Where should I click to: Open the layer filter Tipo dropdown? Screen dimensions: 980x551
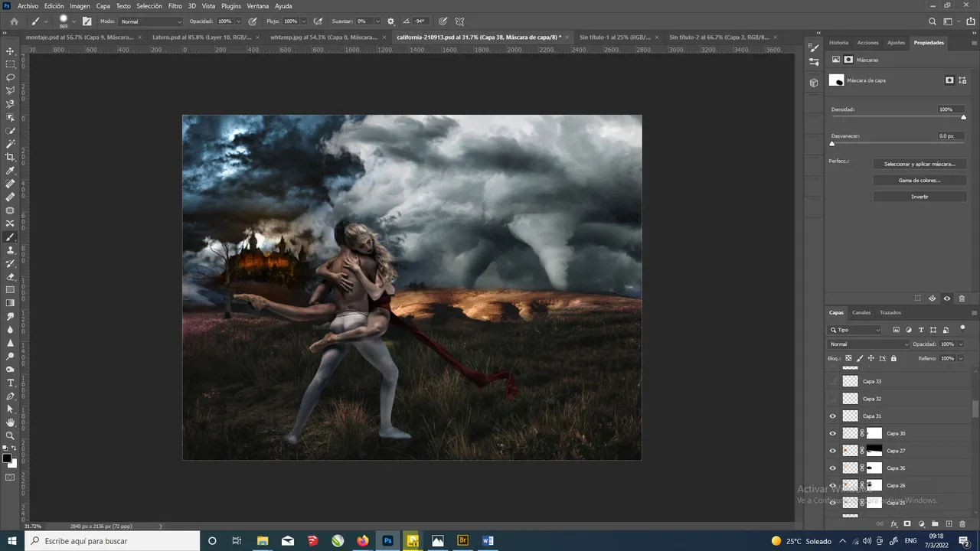click(x=855, y=330)
